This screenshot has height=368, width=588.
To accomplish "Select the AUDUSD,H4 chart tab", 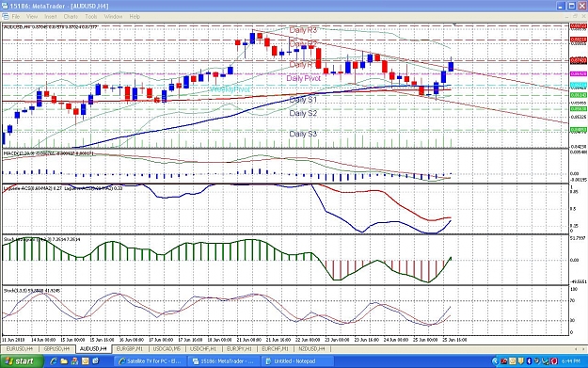I will coord(93,349).
